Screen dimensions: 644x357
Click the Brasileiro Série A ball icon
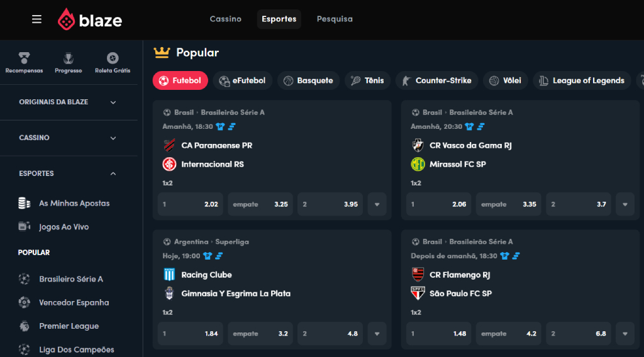[x=25, y=279]
